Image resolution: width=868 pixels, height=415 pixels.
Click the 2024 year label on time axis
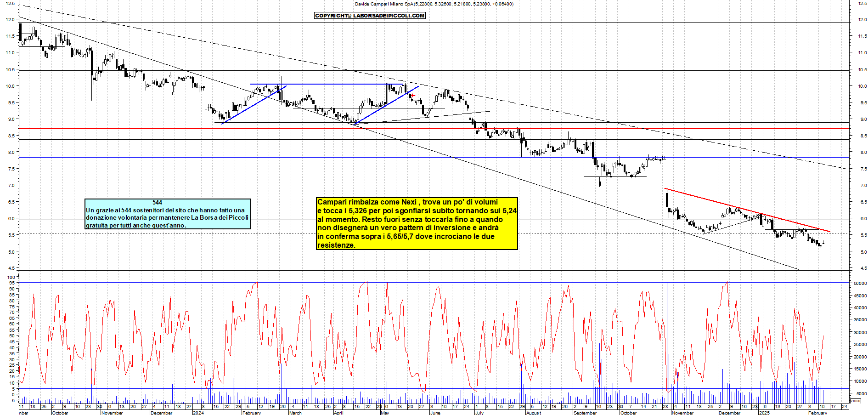click(198, 413)
